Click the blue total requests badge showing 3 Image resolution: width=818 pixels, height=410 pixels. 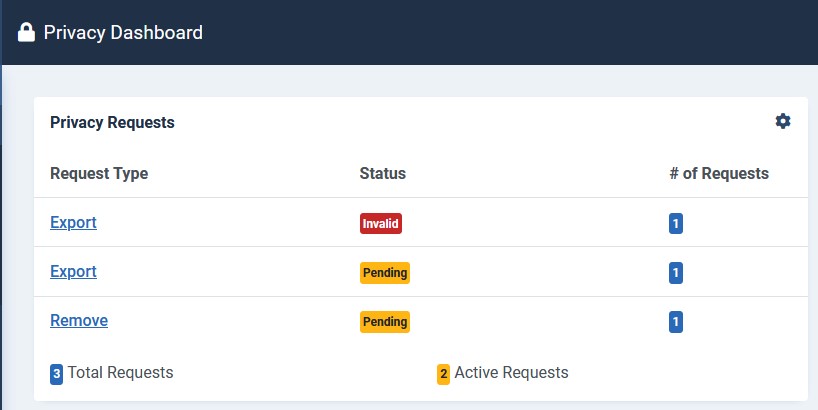[57, 374]
